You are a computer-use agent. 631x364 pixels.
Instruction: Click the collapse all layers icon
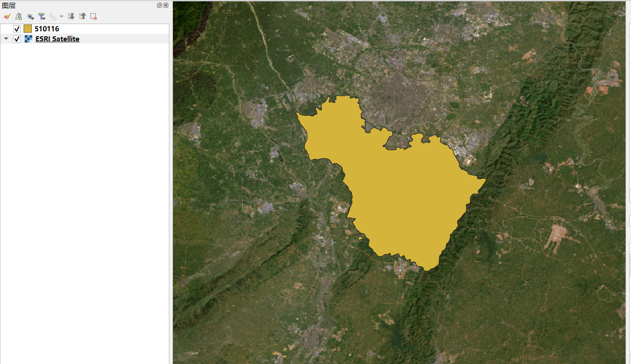point(82,16)
